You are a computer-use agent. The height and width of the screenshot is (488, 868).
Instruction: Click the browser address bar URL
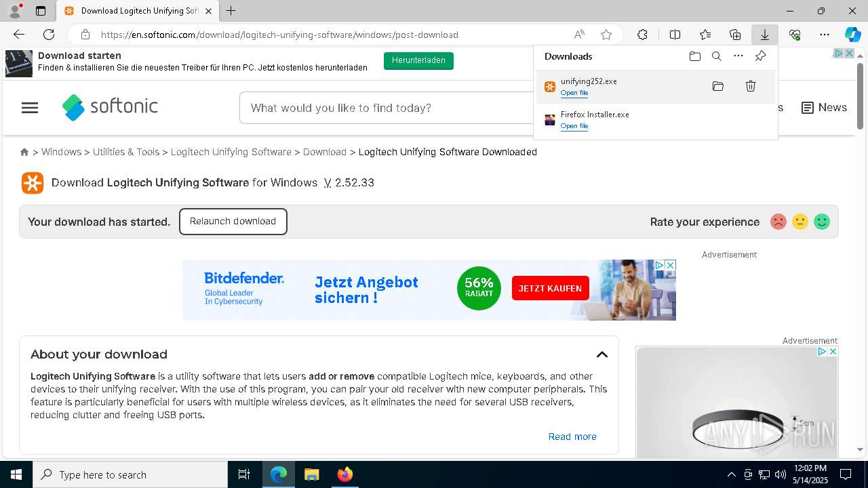coord(279,35)
